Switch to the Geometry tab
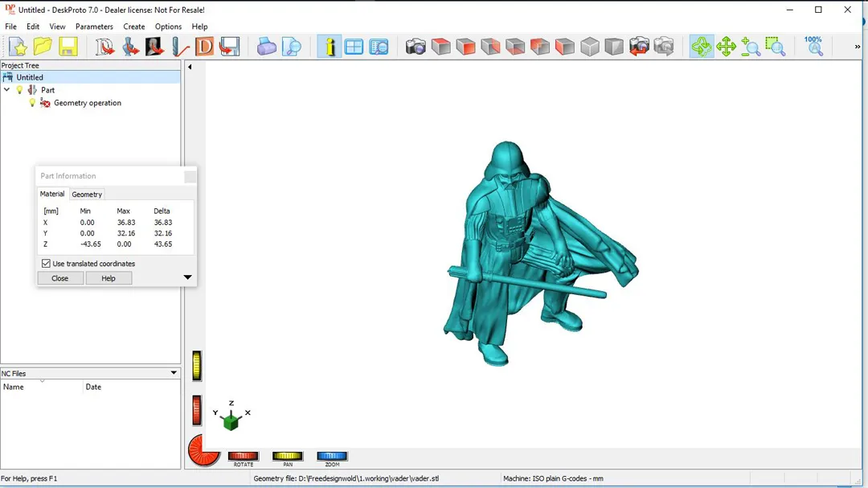 (x=87, y=195)
